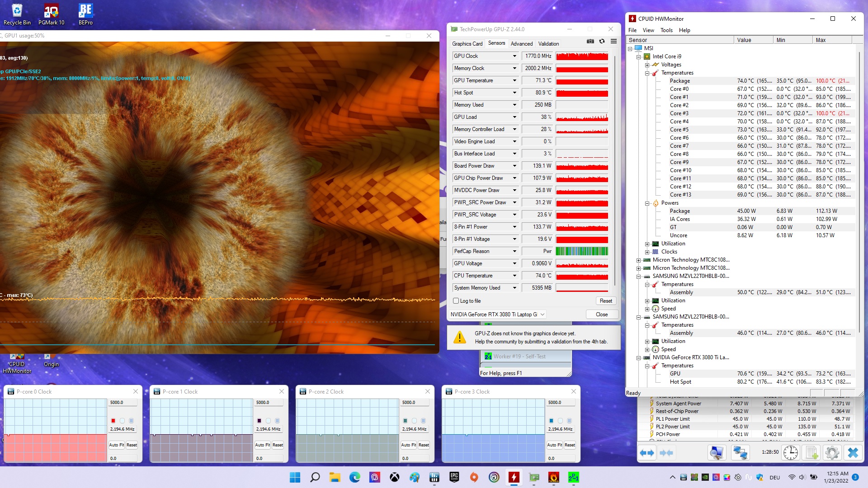Click the HWiNFO settings gear icon
The height and width of the screenshot is (488, 868).
click(832, 452)
